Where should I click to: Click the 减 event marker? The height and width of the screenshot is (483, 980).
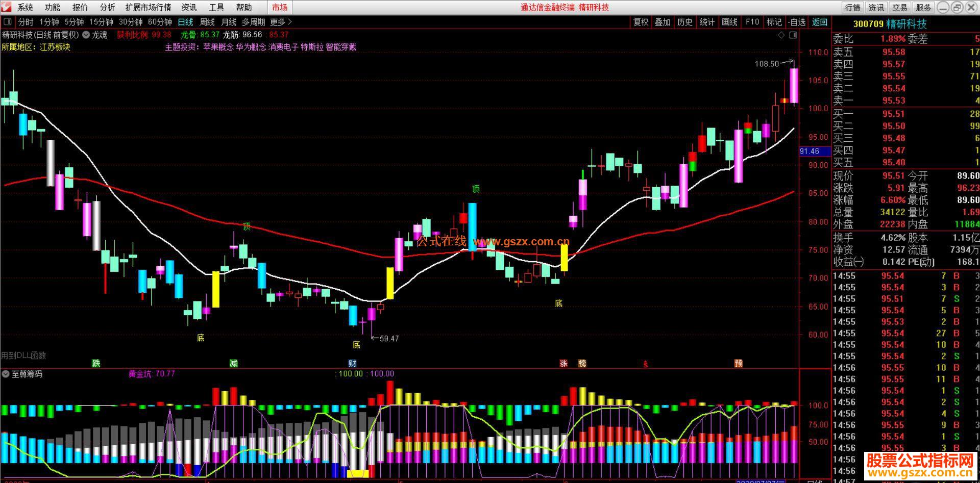234,363
